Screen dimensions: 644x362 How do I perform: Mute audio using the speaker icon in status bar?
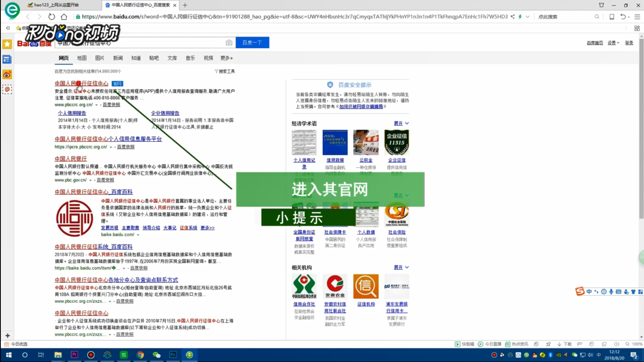(617, 344)
